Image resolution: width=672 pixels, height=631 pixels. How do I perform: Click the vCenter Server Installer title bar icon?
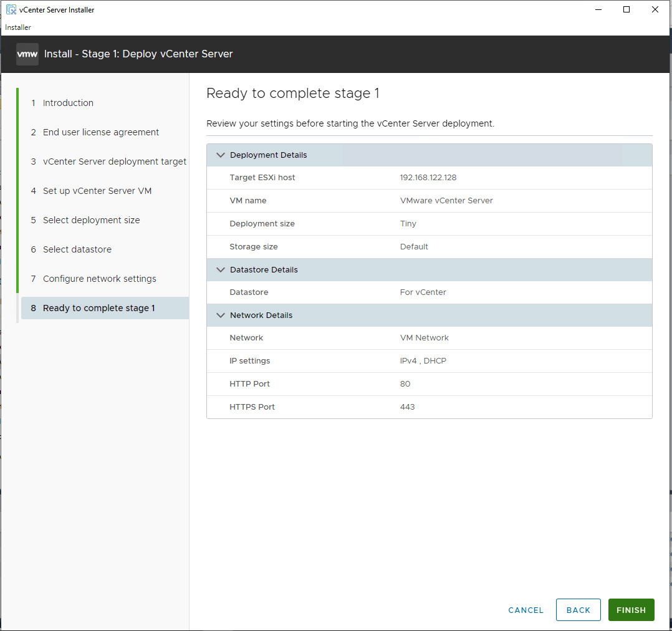[x=11, y=9]
